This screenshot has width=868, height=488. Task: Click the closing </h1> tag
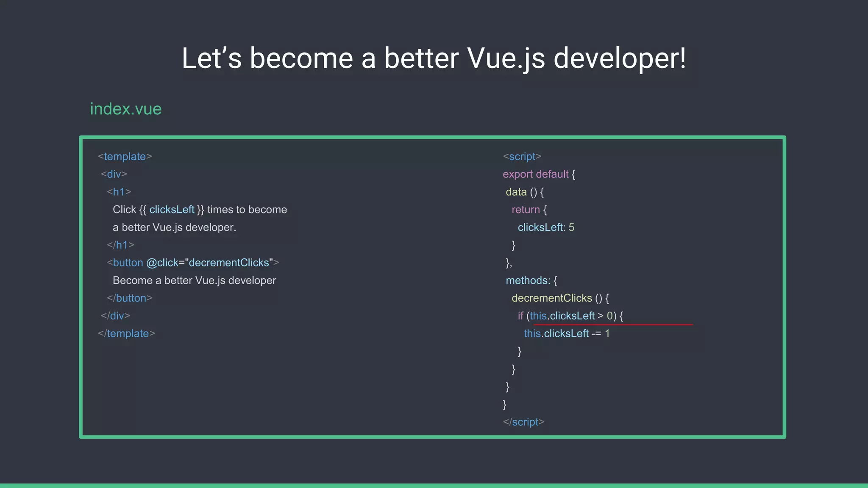(x=120, y=245)
